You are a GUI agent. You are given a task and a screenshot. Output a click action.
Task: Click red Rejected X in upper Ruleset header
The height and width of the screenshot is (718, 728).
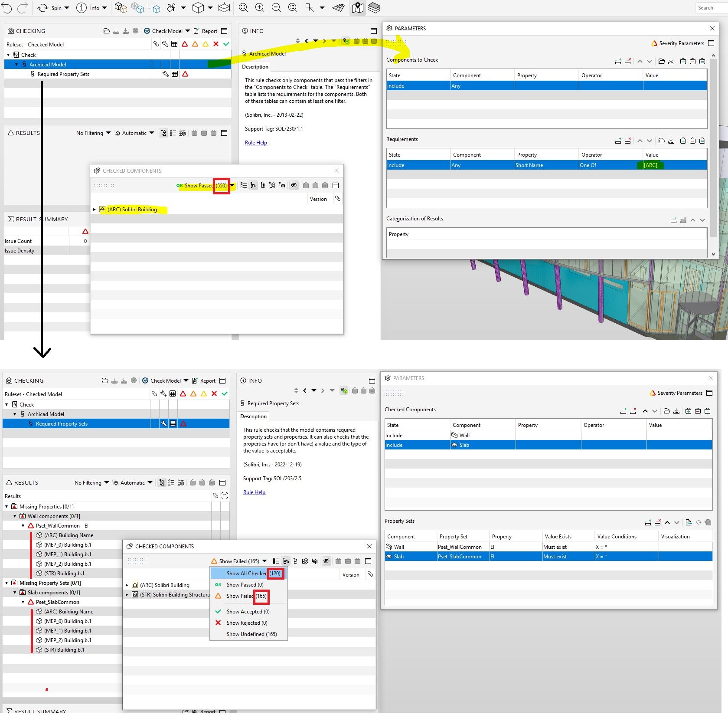pyautogui.click(x=215, y=44)
